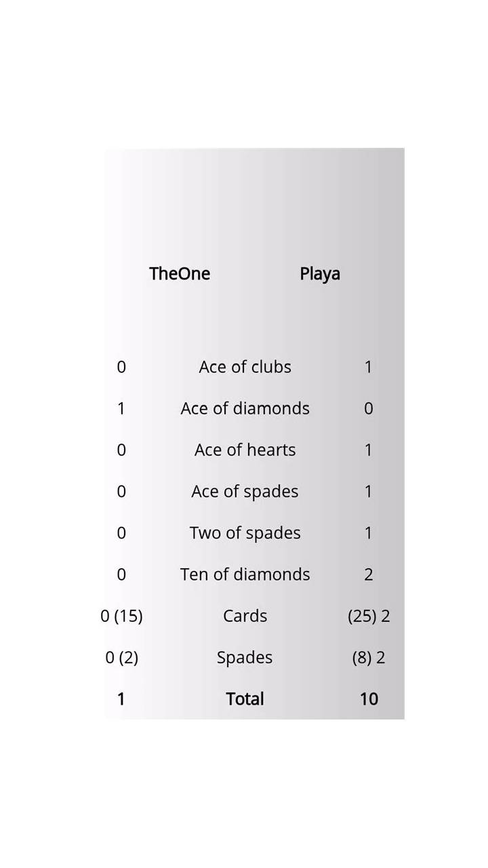Viewport: 488px width, 868px height.
Task: Click Playa's Ace of clubs score 1
Action: [369, 367]
